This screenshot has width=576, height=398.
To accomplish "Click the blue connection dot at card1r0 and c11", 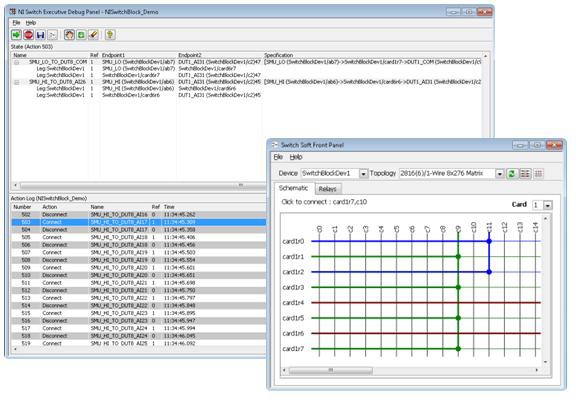I will 489,241.
